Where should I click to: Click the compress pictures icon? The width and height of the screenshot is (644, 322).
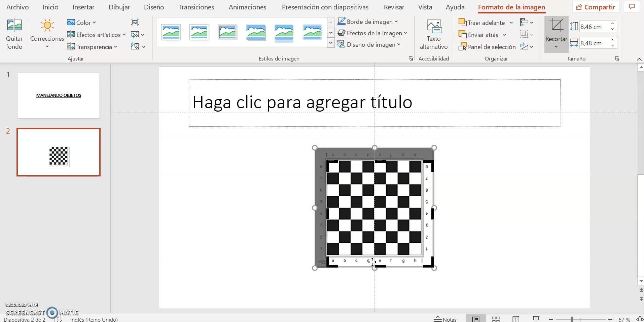tap(135, 23)
